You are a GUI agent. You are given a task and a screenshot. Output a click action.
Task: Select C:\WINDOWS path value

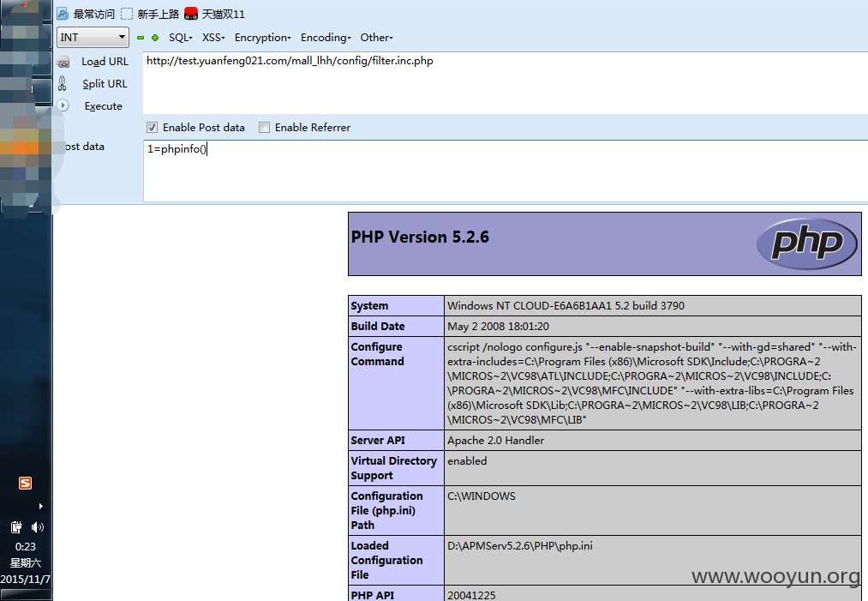481,496
